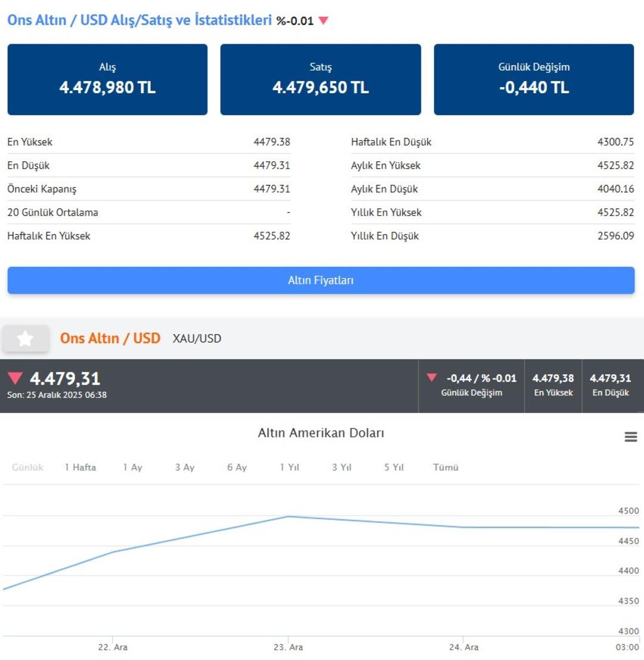
Task: Switch chart to 1 Ay range
Action: [132, 467]
